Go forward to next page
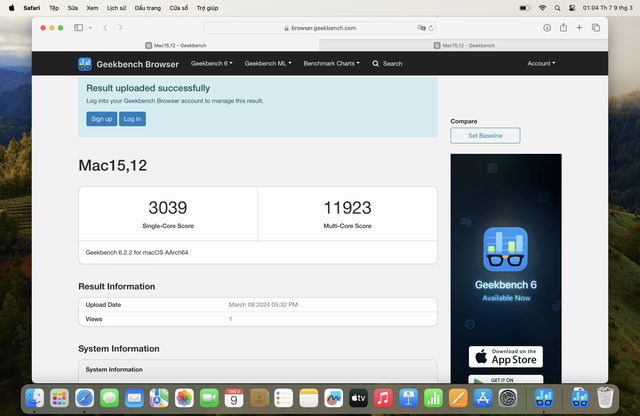640x416 pixels. (120, 28)
